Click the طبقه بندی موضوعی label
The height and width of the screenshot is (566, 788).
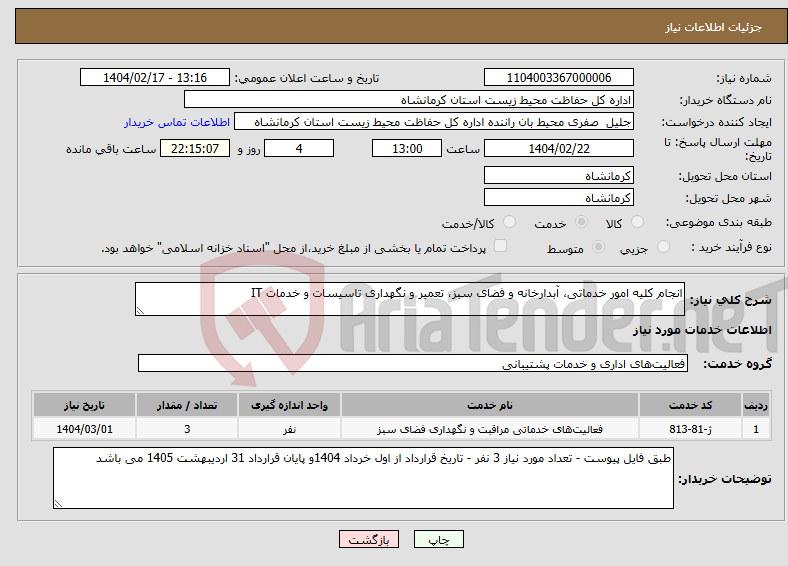[719, 222]
